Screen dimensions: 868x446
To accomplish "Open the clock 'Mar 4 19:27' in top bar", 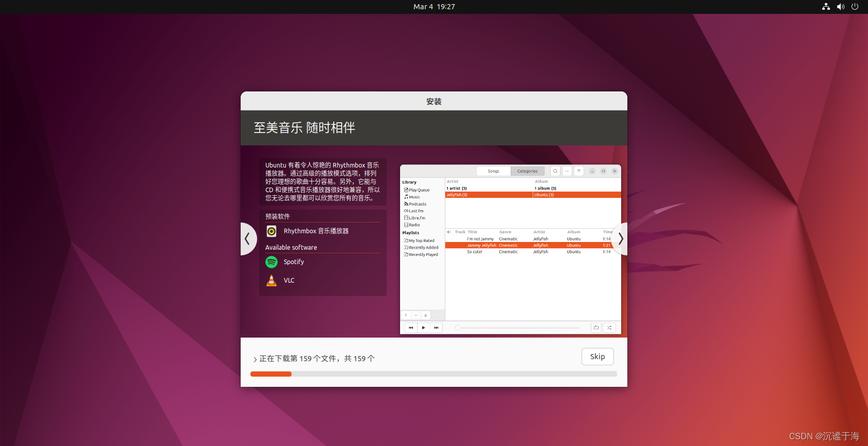I will tap(434, 7).
